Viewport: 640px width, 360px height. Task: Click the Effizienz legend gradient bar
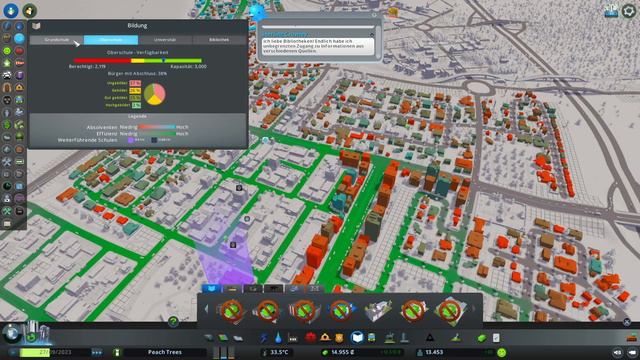pos(157,133)
